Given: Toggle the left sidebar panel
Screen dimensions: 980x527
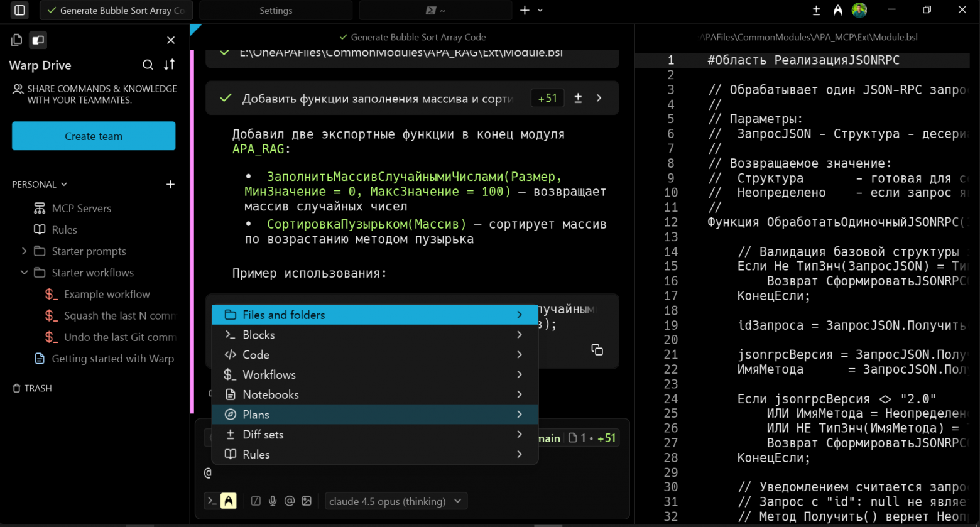Looking at the screenshot, I should pyautogui.click(x=19, y=10).
